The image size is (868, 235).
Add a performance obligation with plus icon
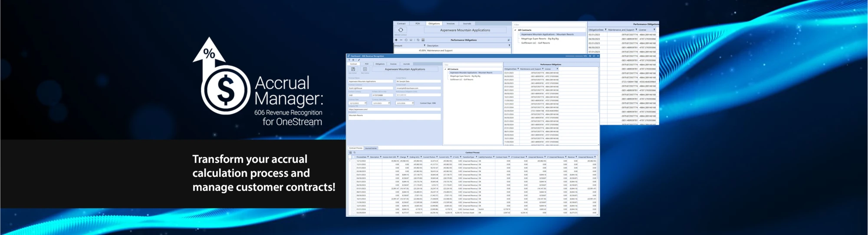click(396, 40)
